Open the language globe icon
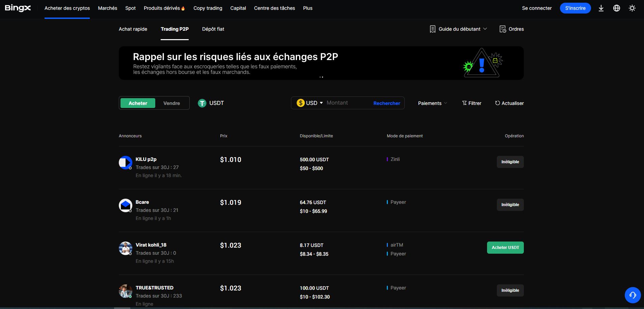 tap(617, 8)
